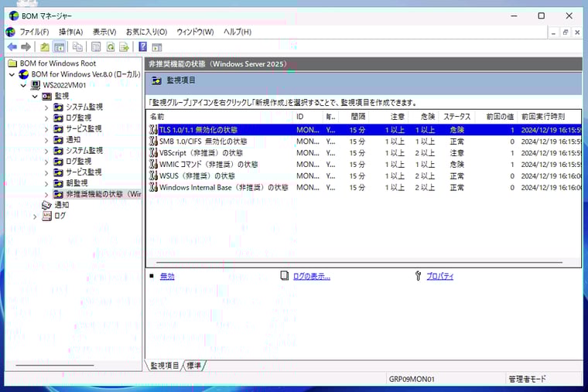The height and width of the screenshot is (392, 588).
Task: Expand the ログ tree node
Action: click(36, 216)
